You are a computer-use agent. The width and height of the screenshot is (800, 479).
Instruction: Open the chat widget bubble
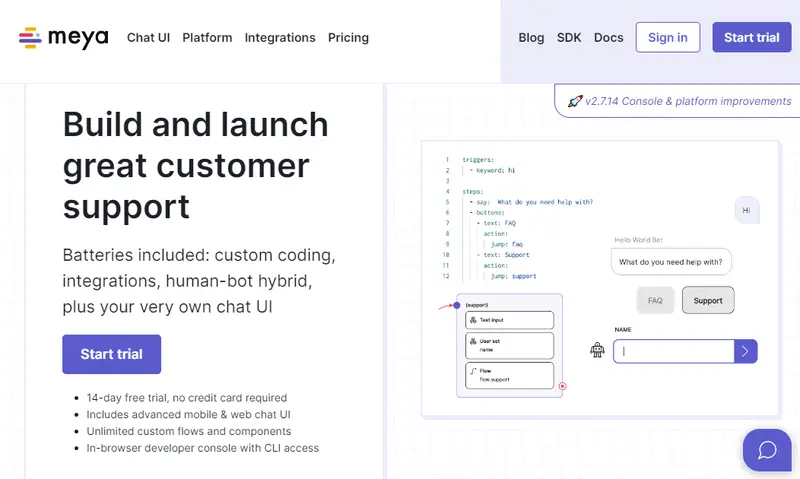click(767, 450)
